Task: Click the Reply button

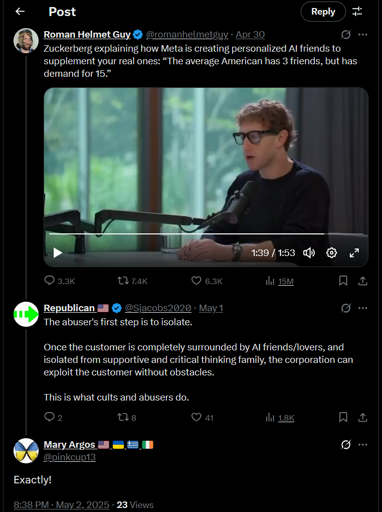Action: (323, 12)
